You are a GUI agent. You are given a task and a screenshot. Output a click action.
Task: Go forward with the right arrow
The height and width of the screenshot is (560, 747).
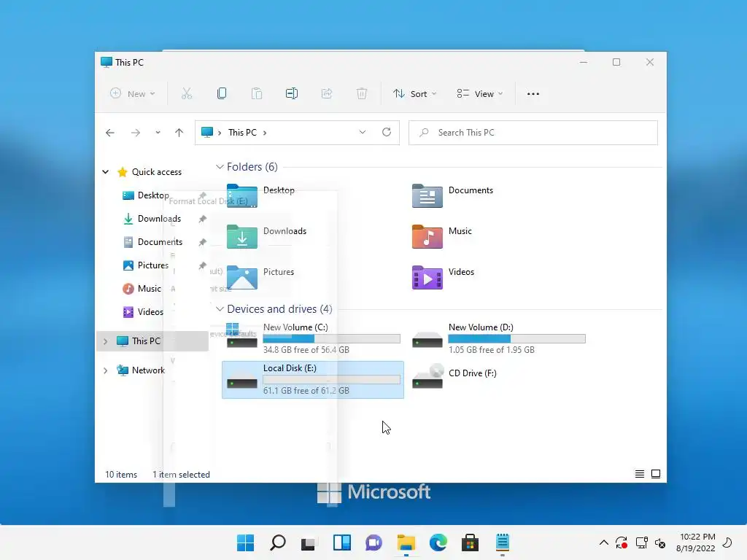click(x=136, y=133)
